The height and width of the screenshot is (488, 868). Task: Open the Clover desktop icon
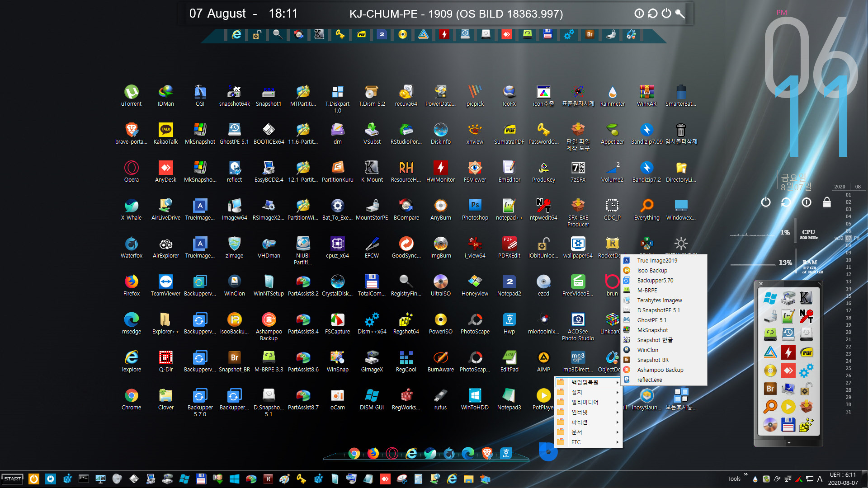(x=165, y=399)
